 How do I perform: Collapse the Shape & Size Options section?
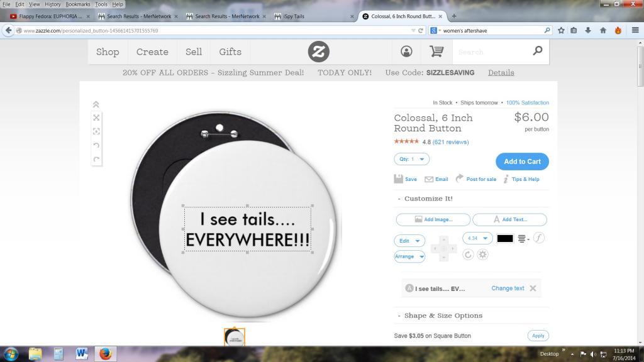(x=399, y=315)
